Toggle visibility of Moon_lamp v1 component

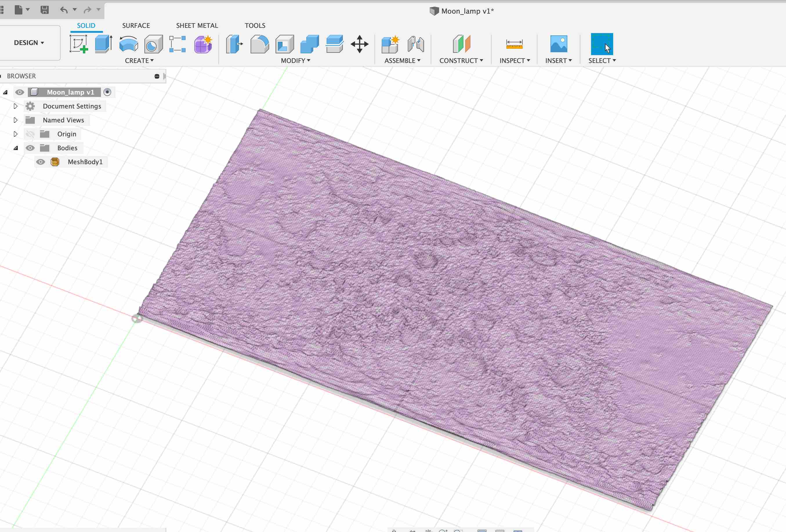[20, 92]
